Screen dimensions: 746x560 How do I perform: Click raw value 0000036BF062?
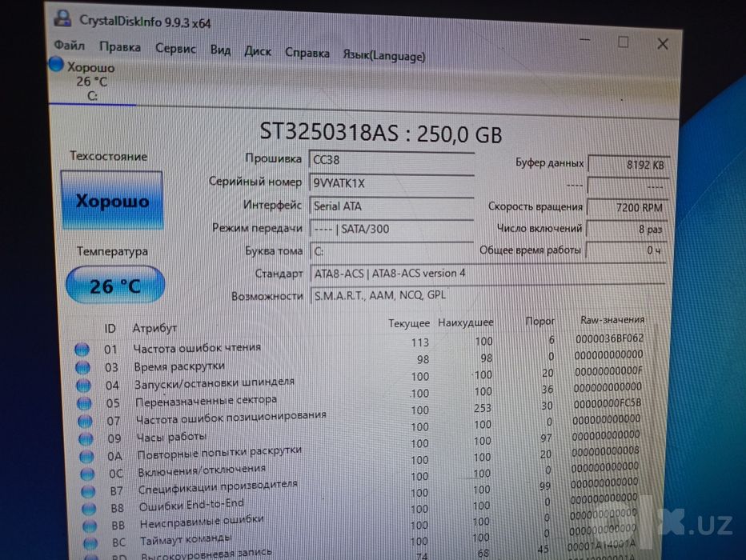[609, 338]
